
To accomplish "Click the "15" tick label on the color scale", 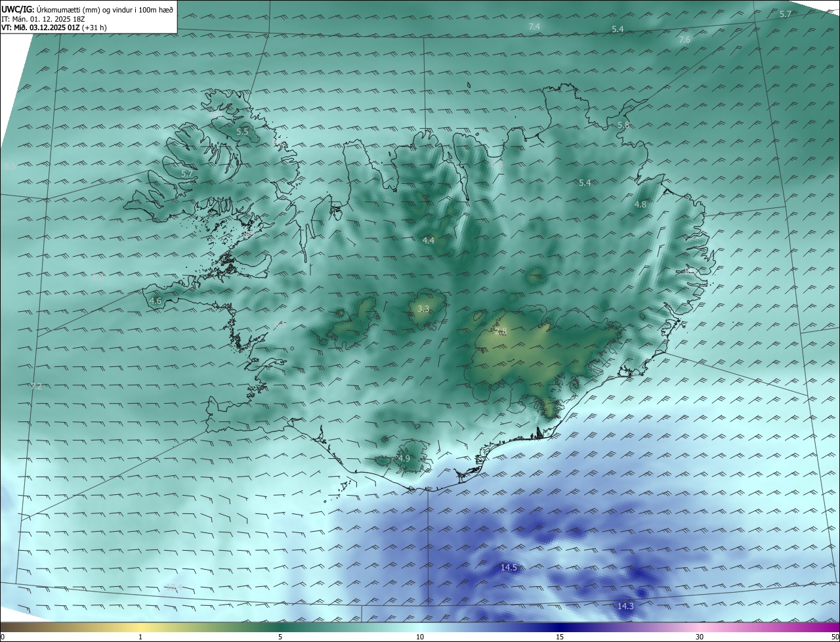I will tap(559, 637).
